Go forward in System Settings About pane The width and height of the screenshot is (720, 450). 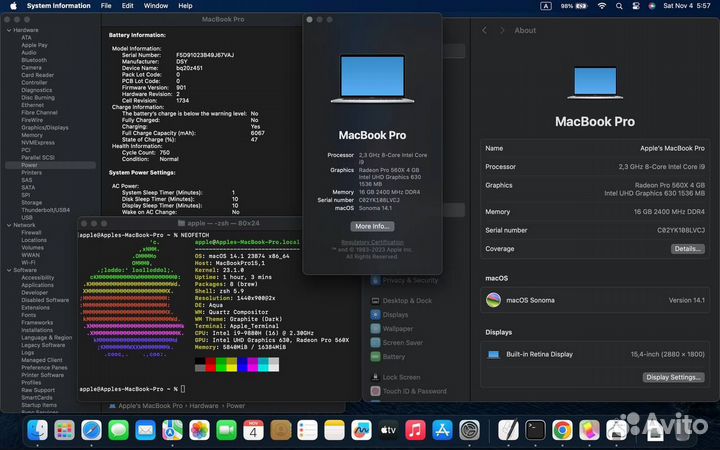pos(502,30)
